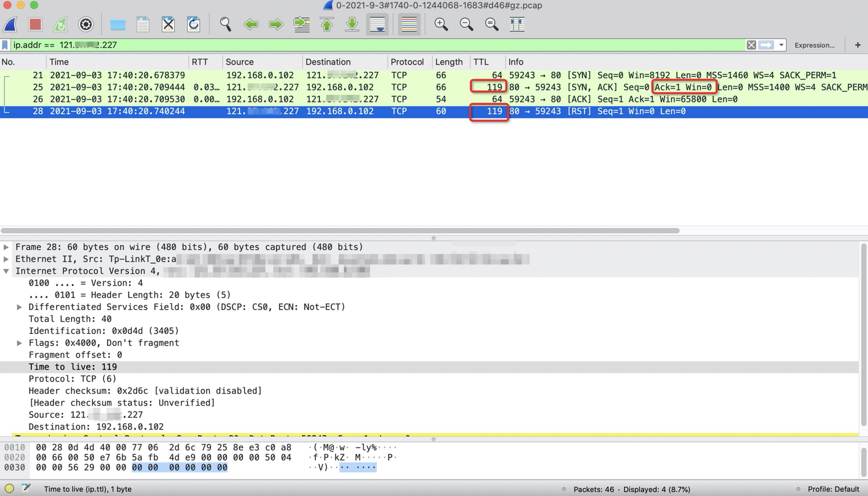
Task: Stop the running capture with red square
Action: (x=35, y=24)
